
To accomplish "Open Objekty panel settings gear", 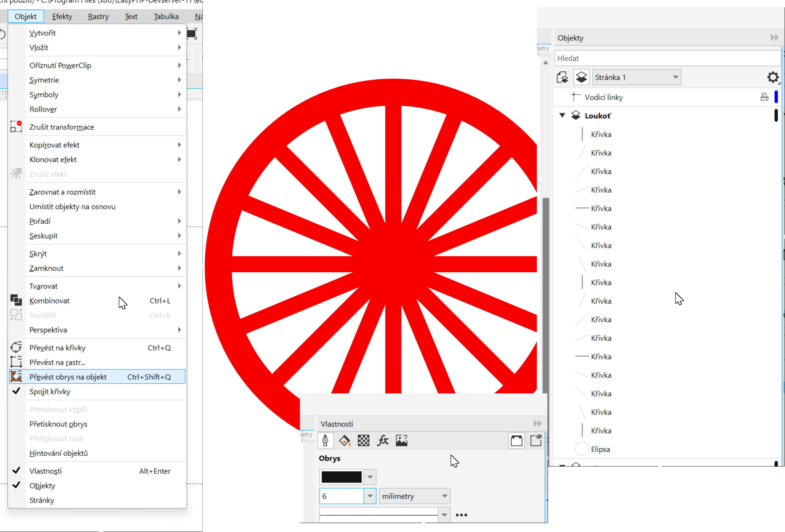I will click(x=773, y=77).
